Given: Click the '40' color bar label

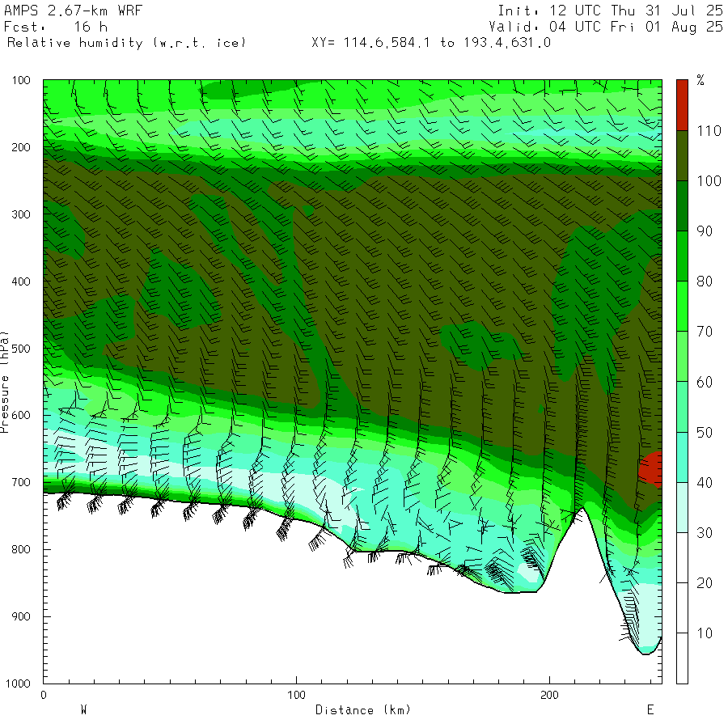Looking at the screenshot, I should [705, 483].
